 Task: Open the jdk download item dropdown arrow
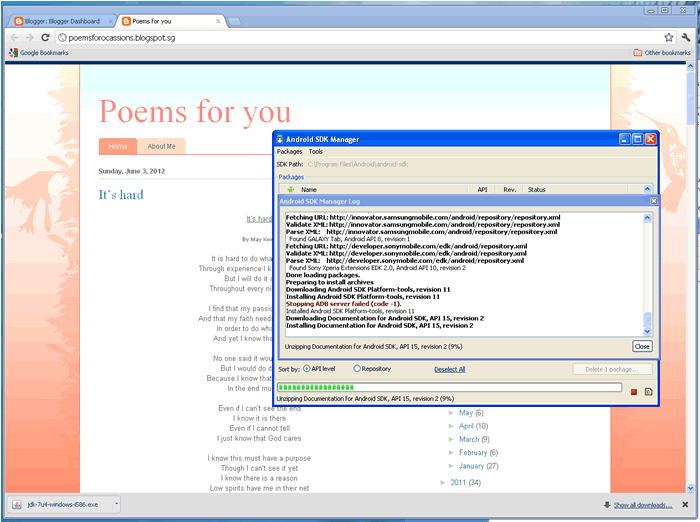pos(117,505)
